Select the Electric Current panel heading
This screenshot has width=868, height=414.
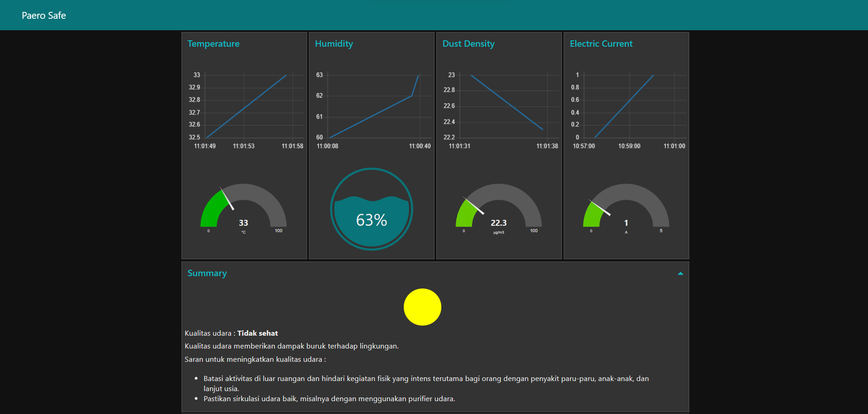point(601,44)
